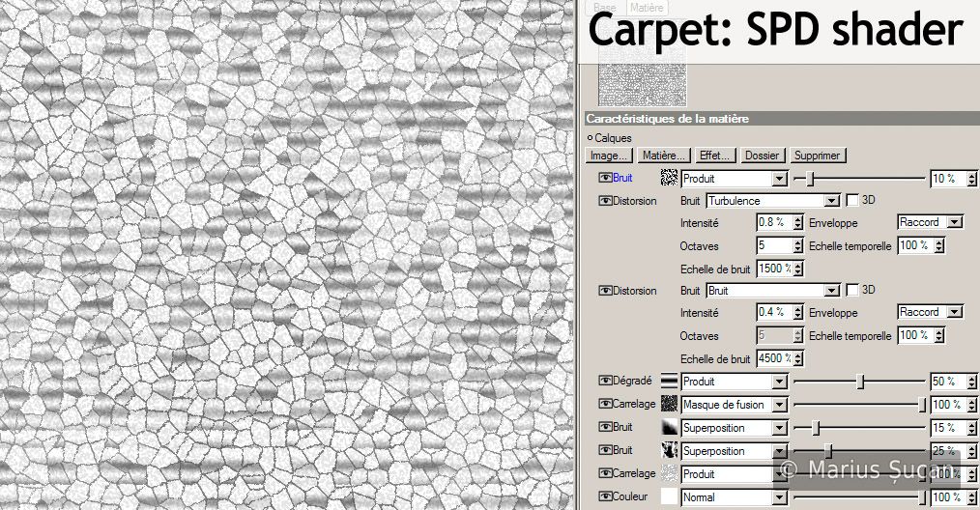Click the Image... button

610,156
